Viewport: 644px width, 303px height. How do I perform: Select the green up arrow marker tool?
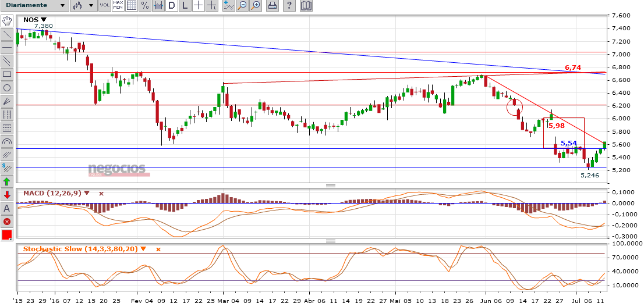pos(7,181)
